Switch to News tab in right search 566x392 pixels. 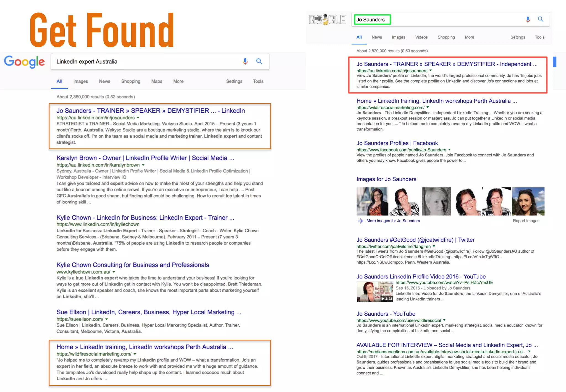coord(377,37)
